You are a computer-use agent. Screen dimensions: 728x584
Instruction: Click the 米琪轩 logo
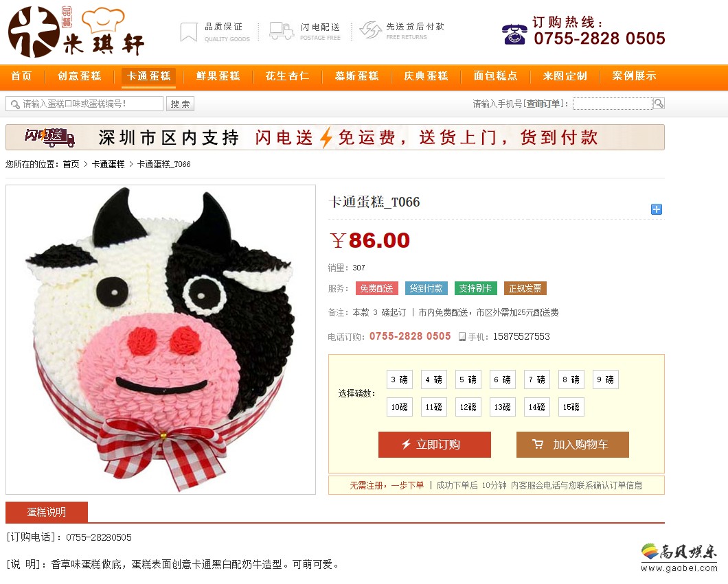[x=77, y=32]
